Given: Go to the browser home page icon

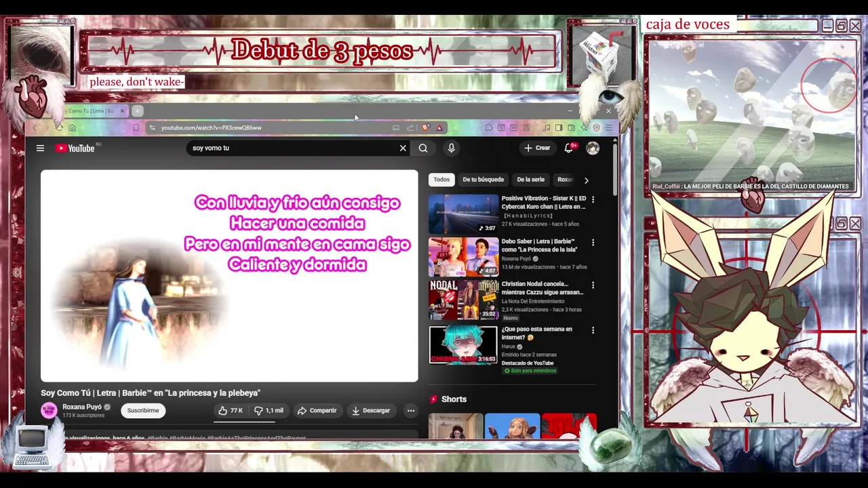Looking at the screenshot, I should pyautogui.click(x=72, y=127).
